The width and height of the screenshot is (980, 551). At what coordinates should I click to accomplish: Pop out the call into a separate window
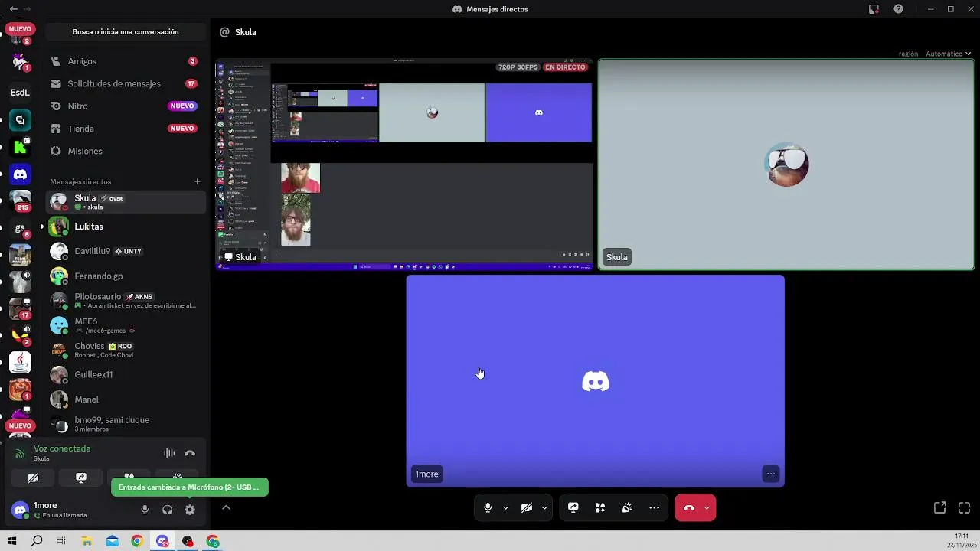[x=940, y=507]
